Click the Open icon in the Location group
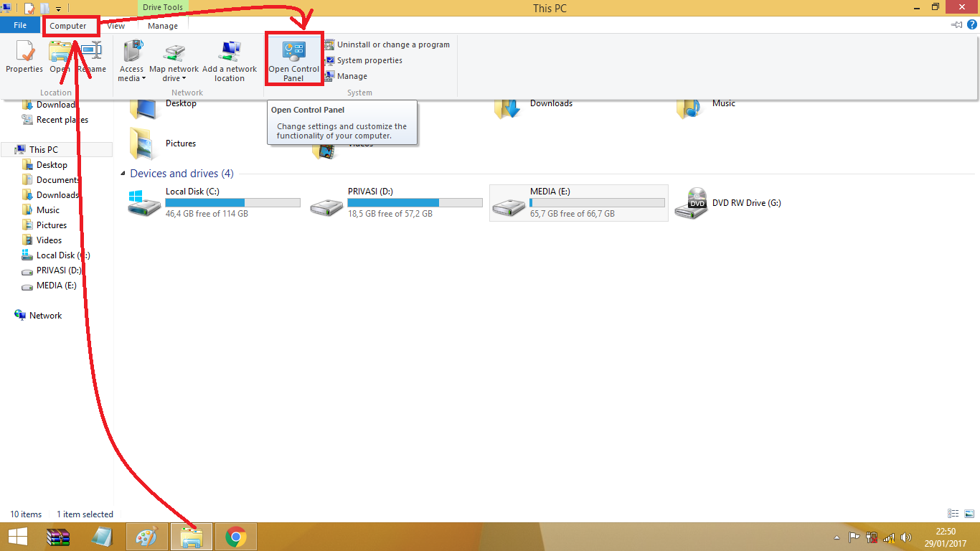 click(57, 57)
